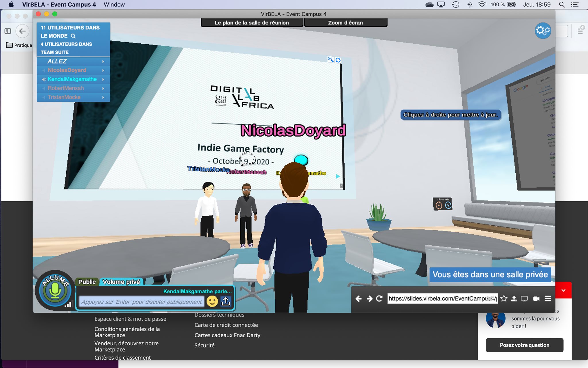Toggle sidebar in the background browser window
The width and height of the screenshot is (588, 368).
8,31
